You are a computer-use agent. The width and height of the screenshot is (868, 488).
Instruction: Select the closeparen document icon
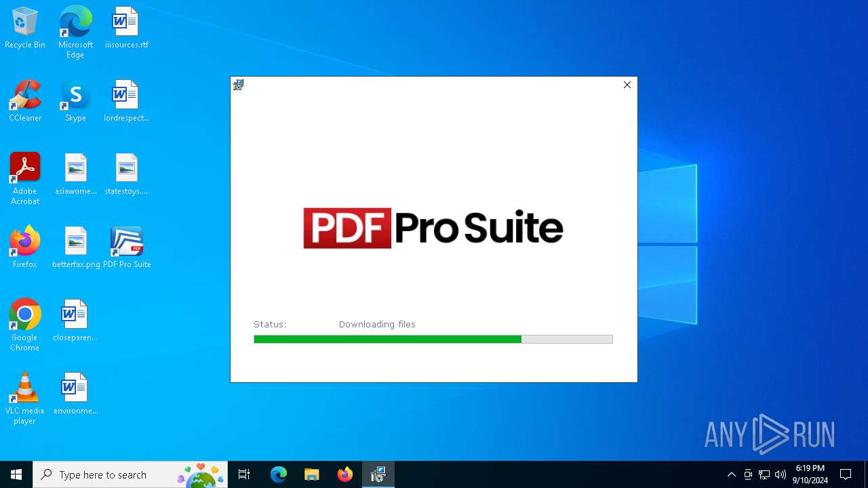point(75,321)
